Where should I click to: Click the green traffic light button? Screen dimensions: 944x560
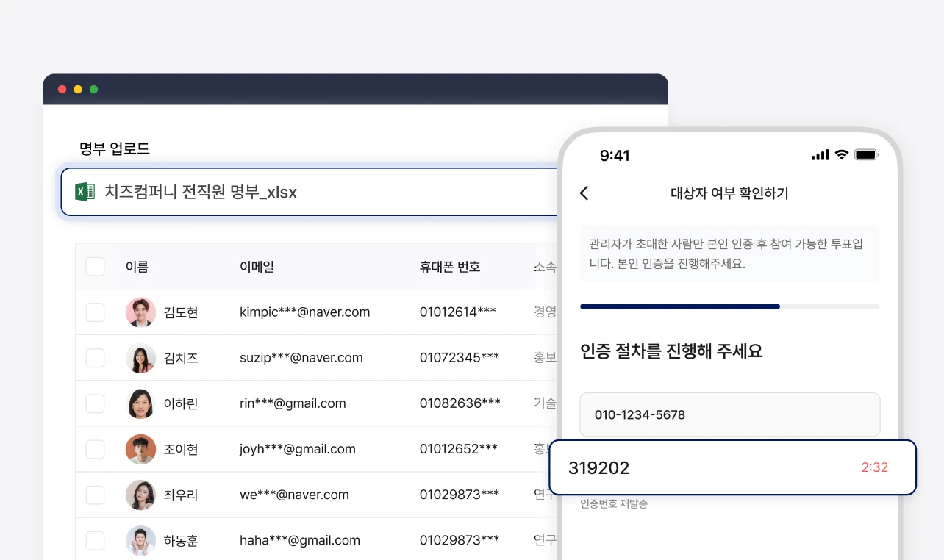click(93, 89)
